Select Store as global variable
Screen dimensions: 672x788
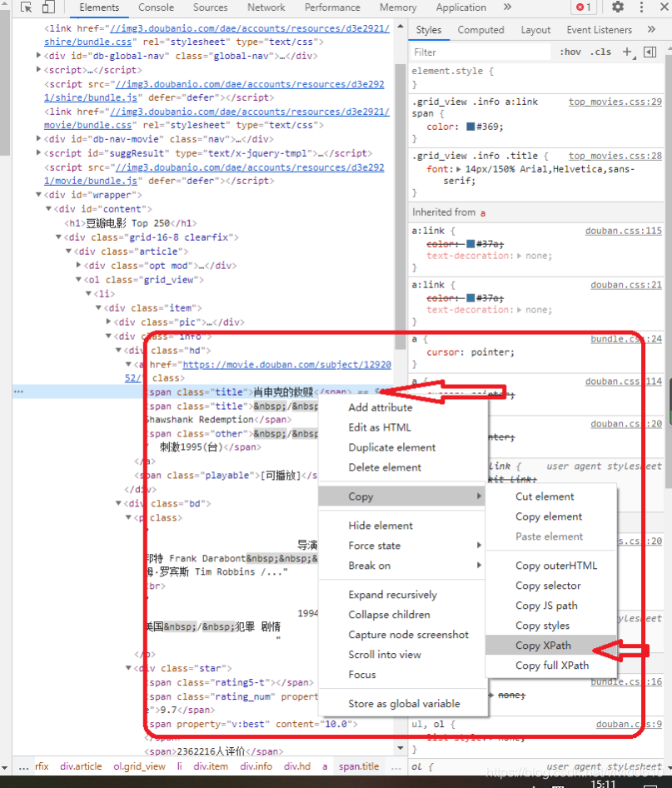pos(404,704)
